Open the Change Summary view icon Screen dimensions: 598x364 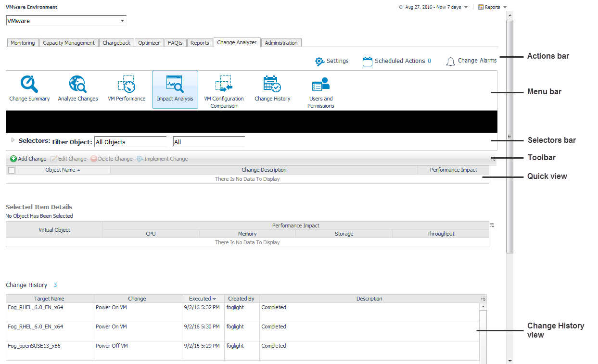[x=29, y=85]
